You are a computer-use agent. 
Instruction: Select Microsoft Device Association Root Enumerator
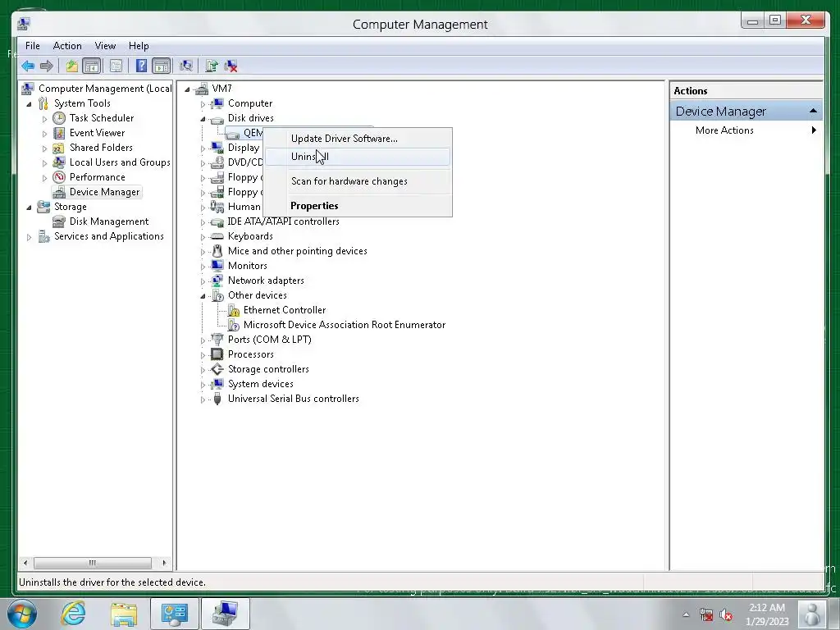pyautogui.click(x=345, y=325)
